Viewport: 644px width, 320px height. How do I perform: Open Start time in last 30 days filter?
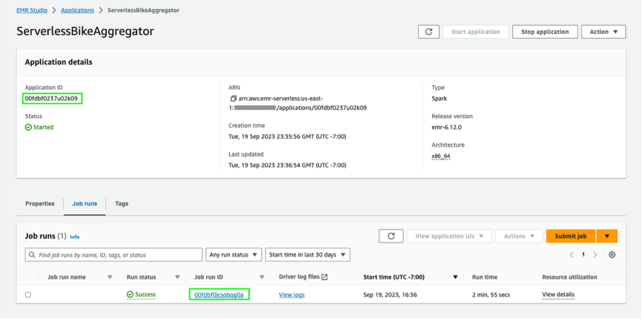point(307,255)
